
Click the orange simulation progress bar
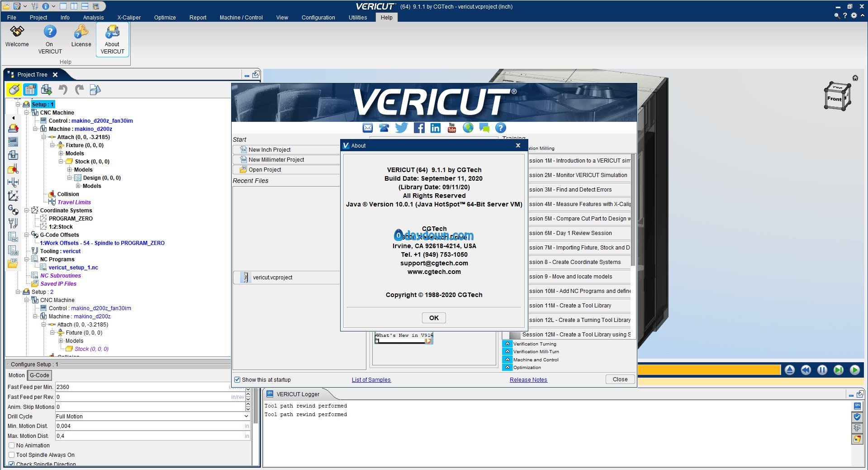709,370
